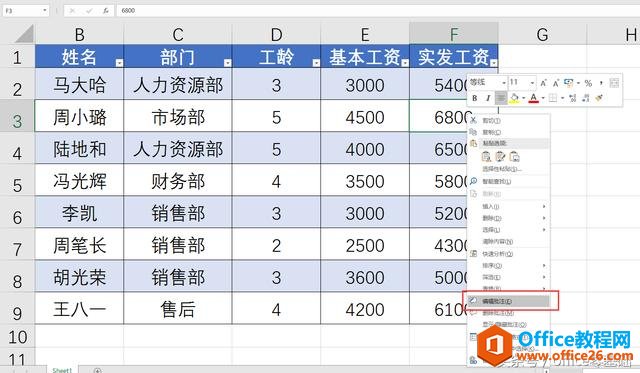Click Increase Decimal icon in mini toolbar
Viewport: 640px width, 373px height.
[573, 98]
